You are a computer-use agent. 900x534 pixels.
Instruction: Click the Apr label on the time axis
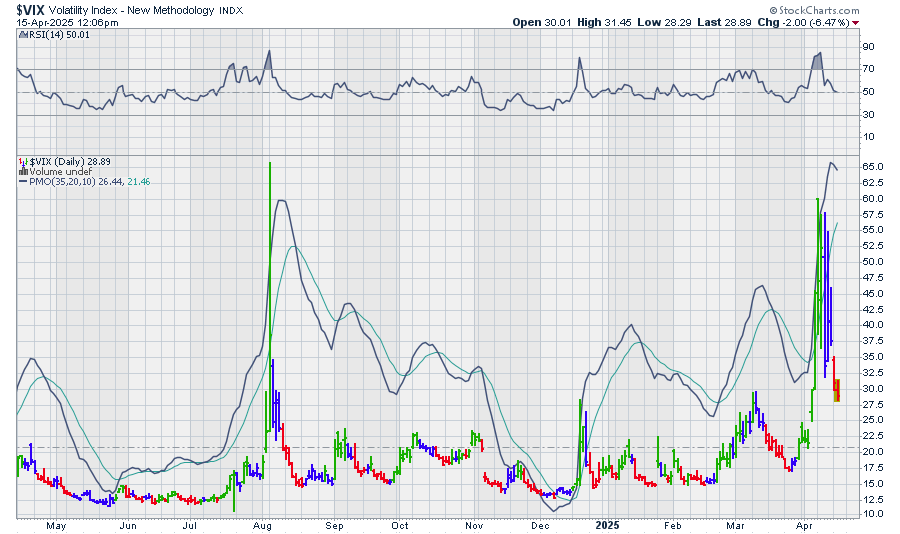(805, 524)
